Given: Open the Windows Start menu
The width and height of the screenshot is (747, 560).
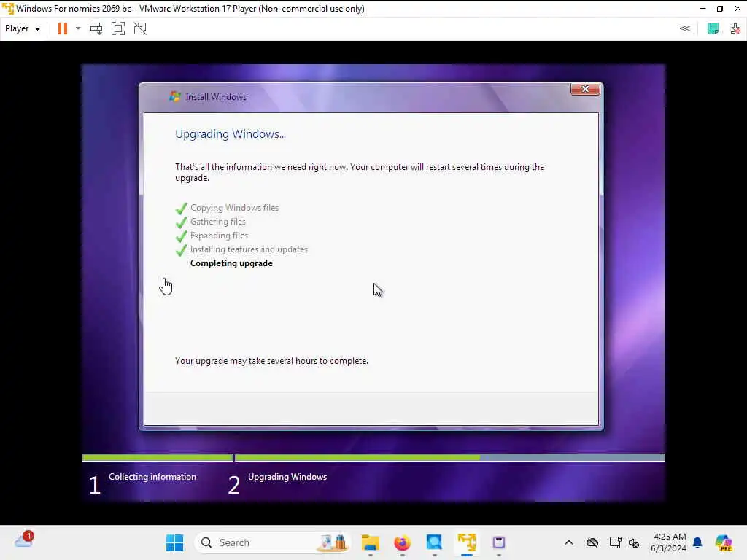Looking at the screenshot, I should click(x=175, y=542).
